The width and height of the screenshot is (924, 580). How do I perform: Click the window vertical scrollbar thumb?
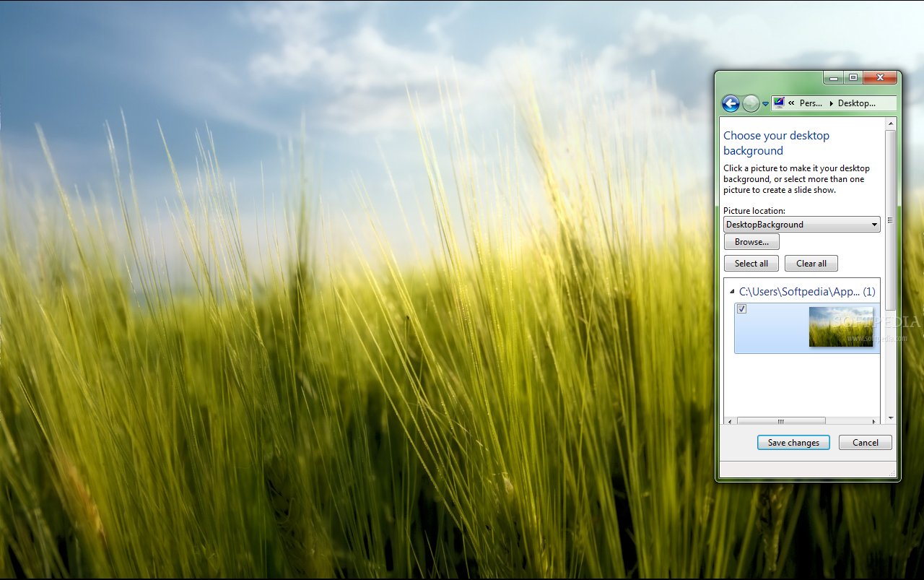(891, 220)
